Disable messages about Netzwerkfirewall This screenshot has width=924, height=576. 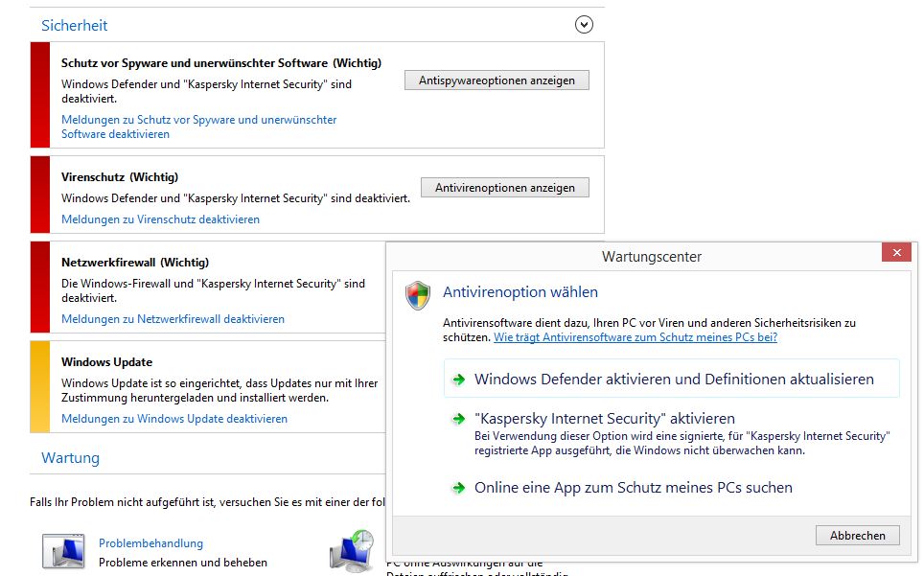pos(173,319)
